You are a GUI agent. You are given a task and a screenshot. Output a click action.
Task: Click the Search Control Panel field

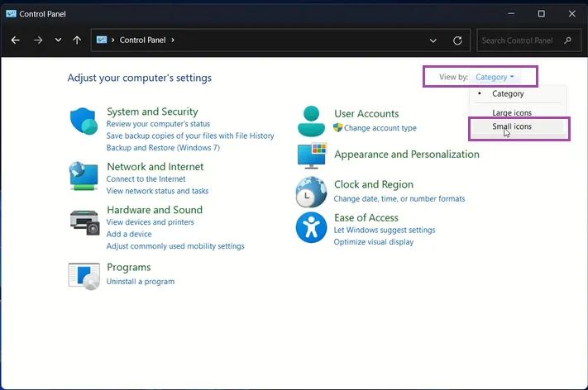coord(519,40)
